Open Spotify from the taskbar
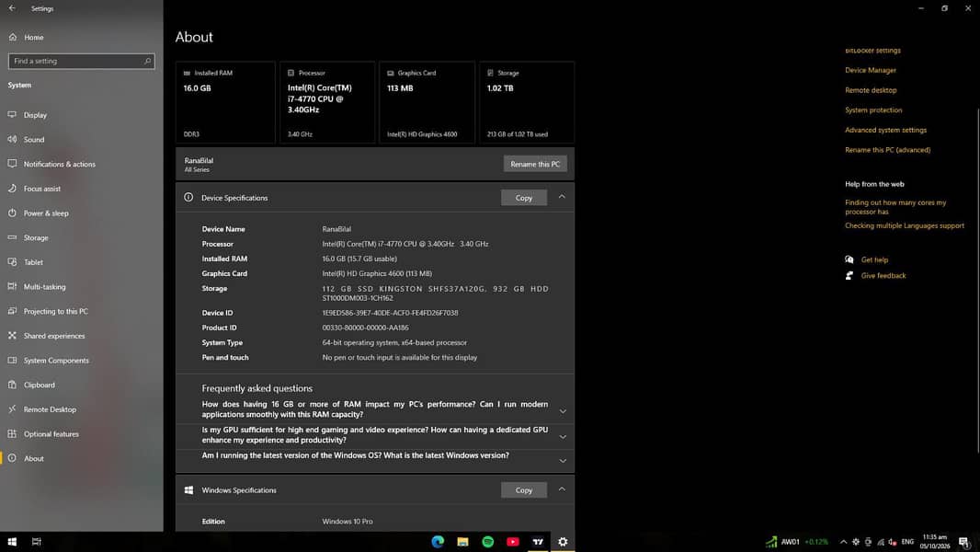This screenshot has width=980, height=552. click(x=487, y=542)
